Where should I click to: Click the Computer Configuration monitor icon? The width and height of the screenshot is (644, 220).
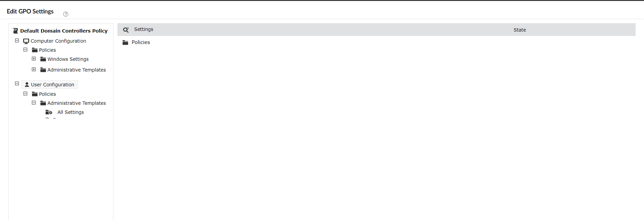26,41
